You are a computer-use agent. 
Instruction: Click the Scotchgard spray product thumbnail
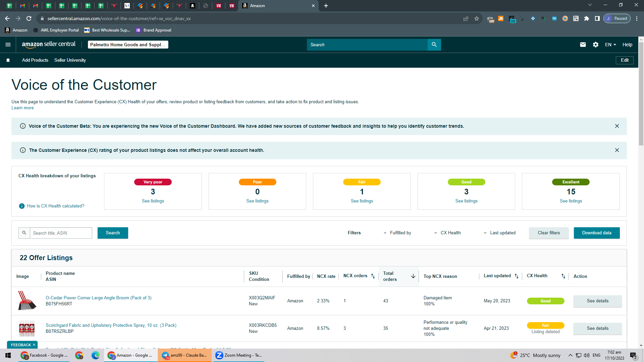[27, 328]
